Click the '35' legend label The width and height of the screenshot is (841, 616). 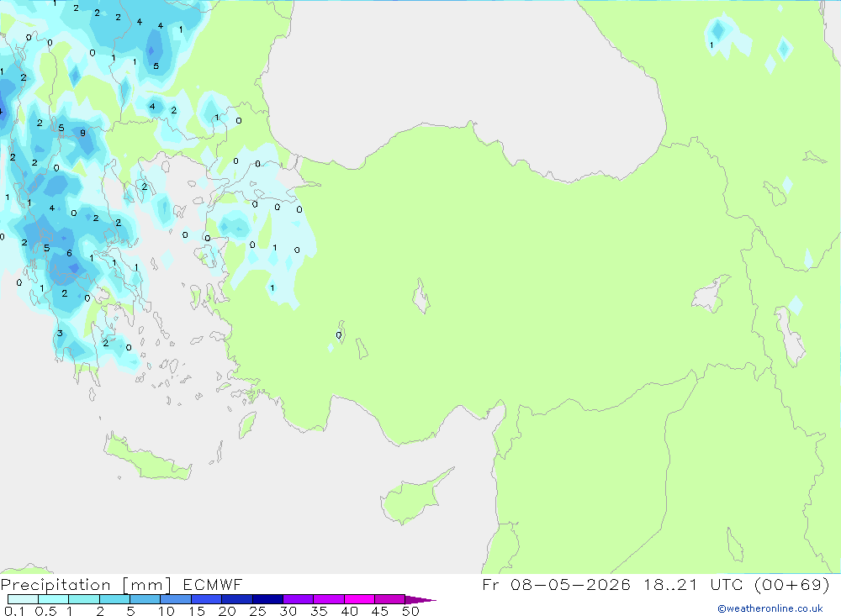tap(319, 611)
